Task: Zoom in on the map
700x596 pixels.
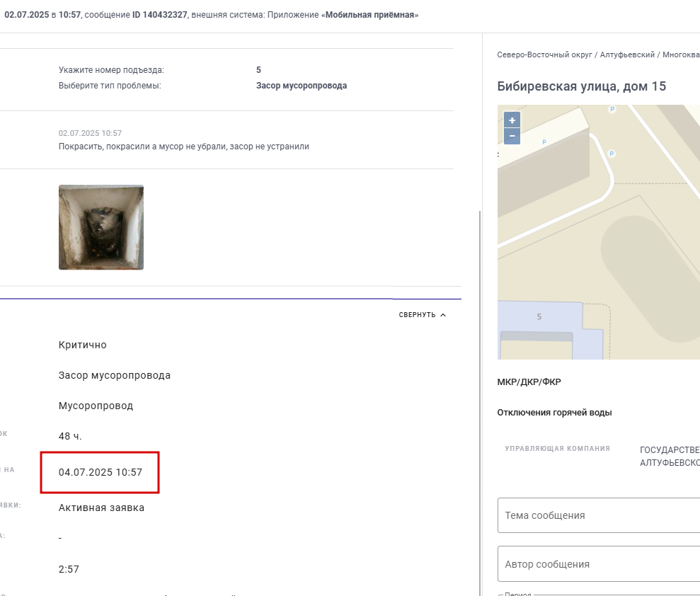Action: 512,120
